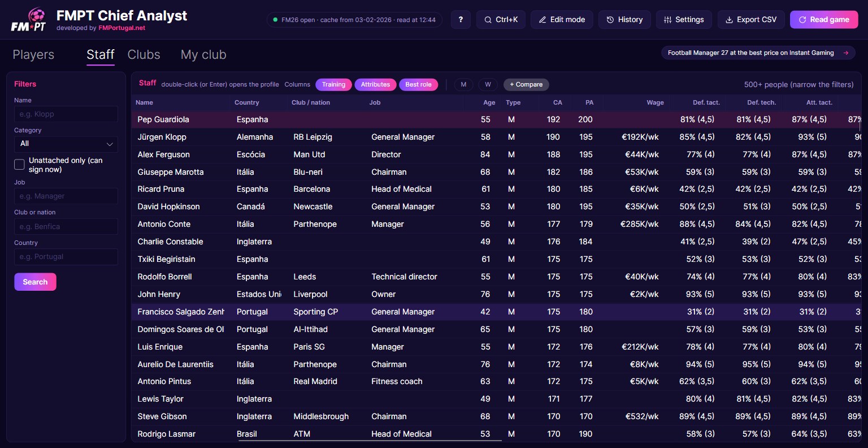868x448 pixels.
Task: Select the Staff tab
Action: coord(101,55)
